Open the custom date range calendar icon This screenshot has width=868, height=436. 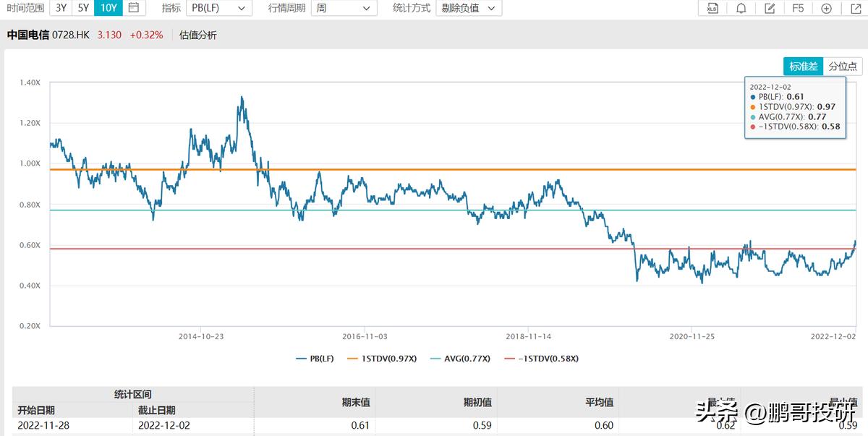[x=132, y=8]
